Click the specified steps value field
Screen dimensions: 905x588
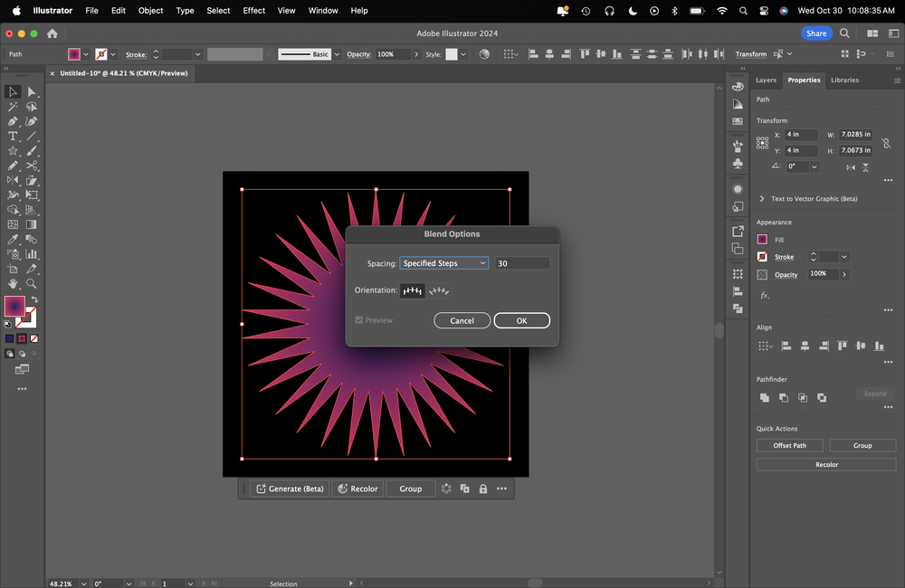[521, 263]
